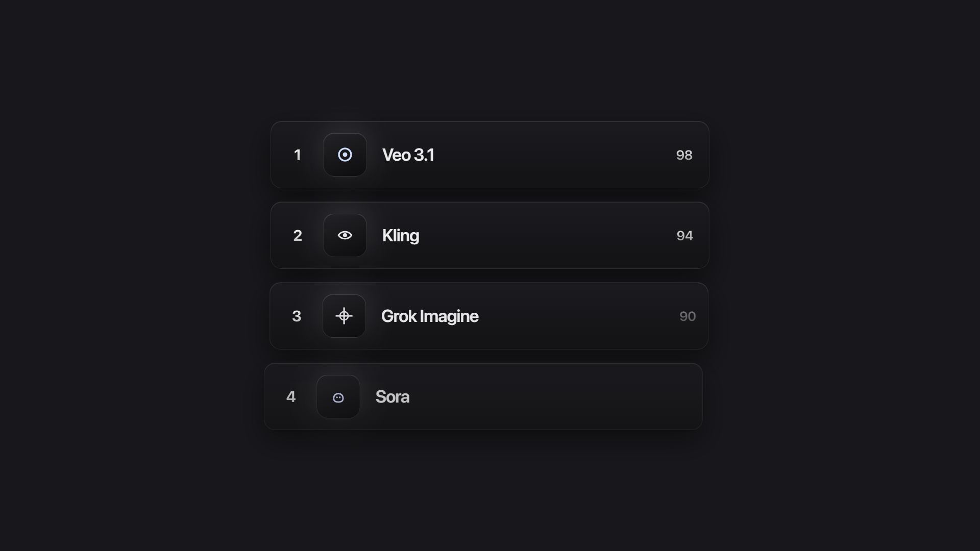Click the Kling eye icon
This screenshot has width=980, height=551.
345,235
